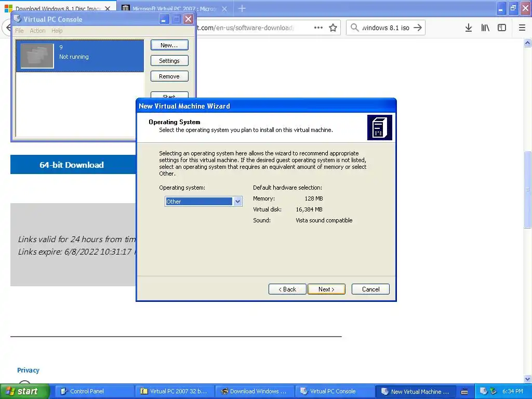Click the 64-bit Download button
This screenshot has height=399, width=532.
pyautogui.click(x=73, y=165)
